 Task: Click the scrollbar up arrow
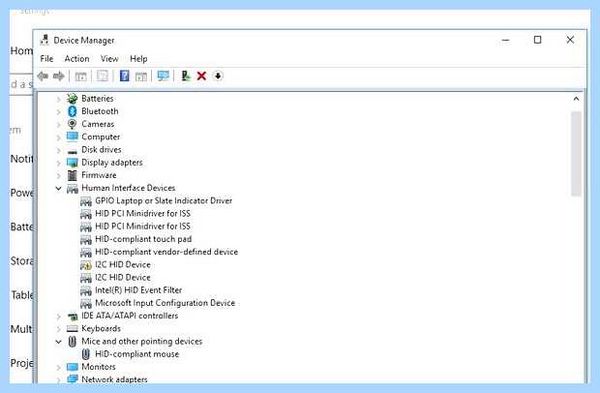pyautogui.click(x=576, y=99)
